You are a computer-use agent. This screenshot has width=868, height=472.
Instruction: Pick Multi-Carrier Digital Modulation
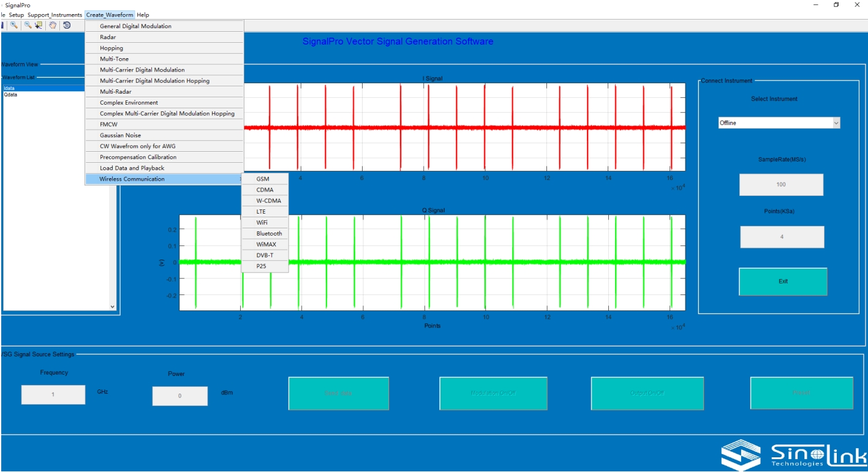coord(164,70)
